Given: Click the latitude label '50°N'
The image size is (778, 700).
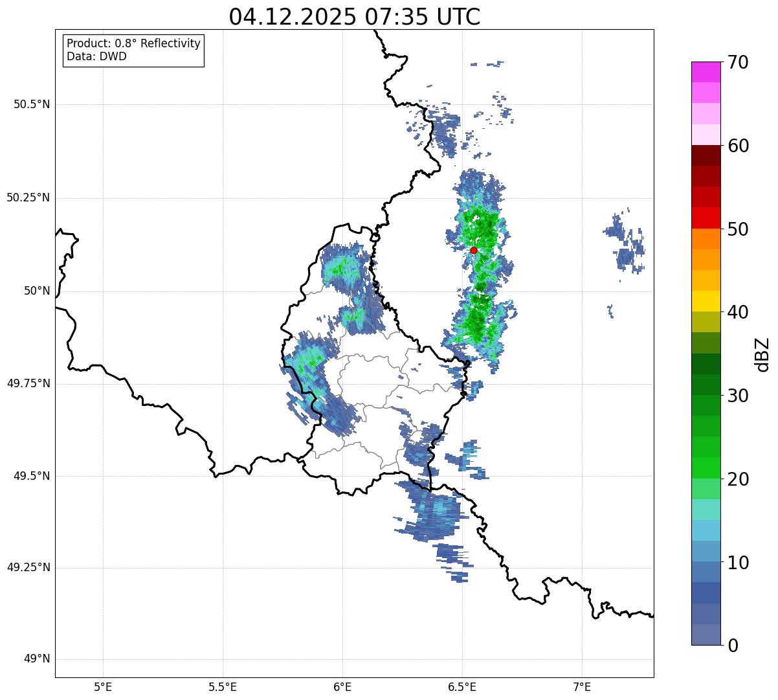Looking at the screenshot, I should tap(37, 291).
